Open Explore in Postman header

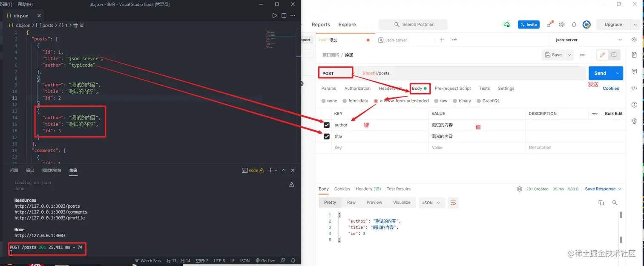[347, 25]
